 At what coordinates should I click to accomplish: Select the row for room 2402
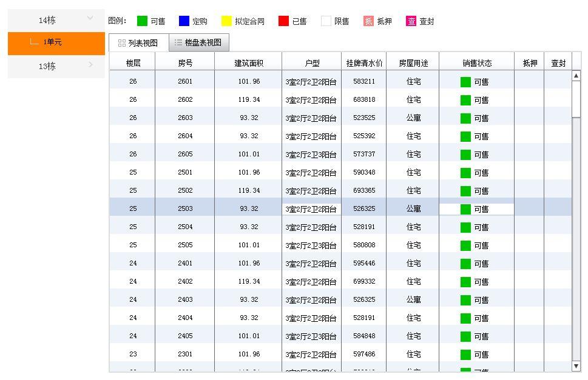pyautogui.click(x=185, y=281)
